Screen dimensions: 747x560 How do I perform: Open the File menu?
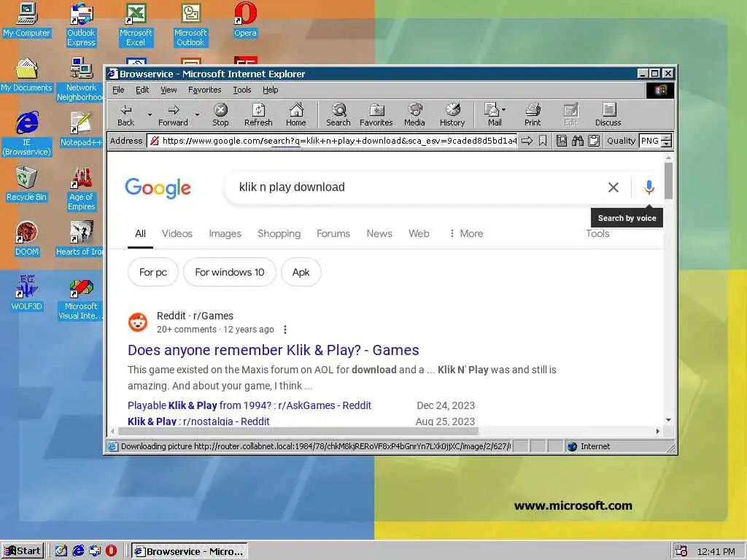point(118,90)
